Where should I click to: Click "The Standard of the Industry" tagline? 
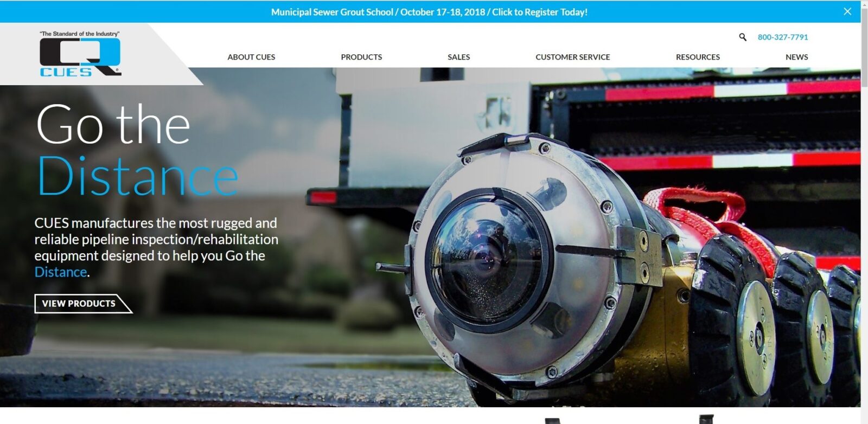tap(80, 34)
